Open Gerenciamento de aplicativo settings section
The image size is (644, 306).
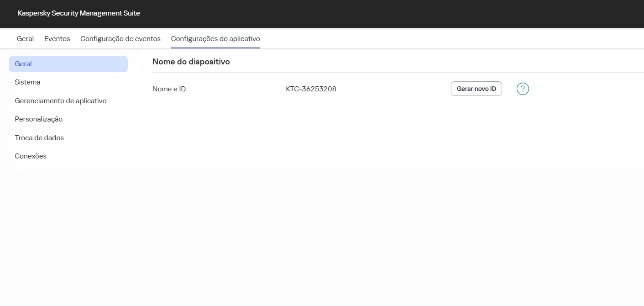(61, 100)
